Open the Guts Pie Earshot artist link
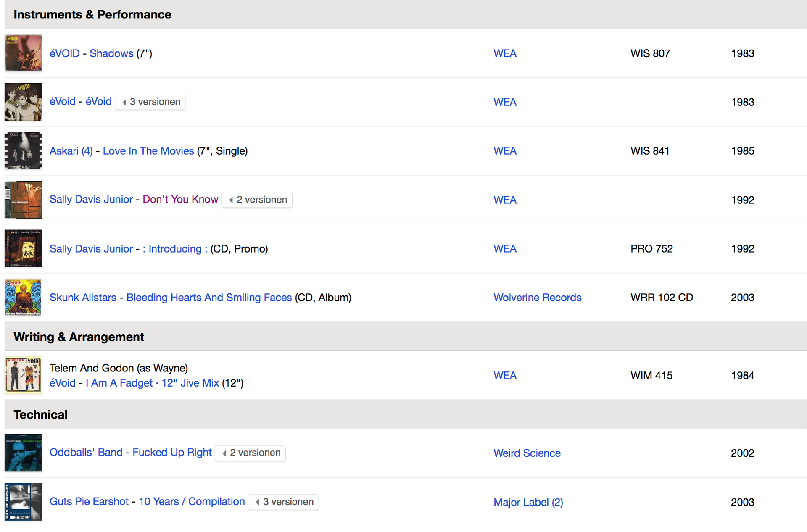This screenshot has width=807, height=532. [x=89, y=502]
